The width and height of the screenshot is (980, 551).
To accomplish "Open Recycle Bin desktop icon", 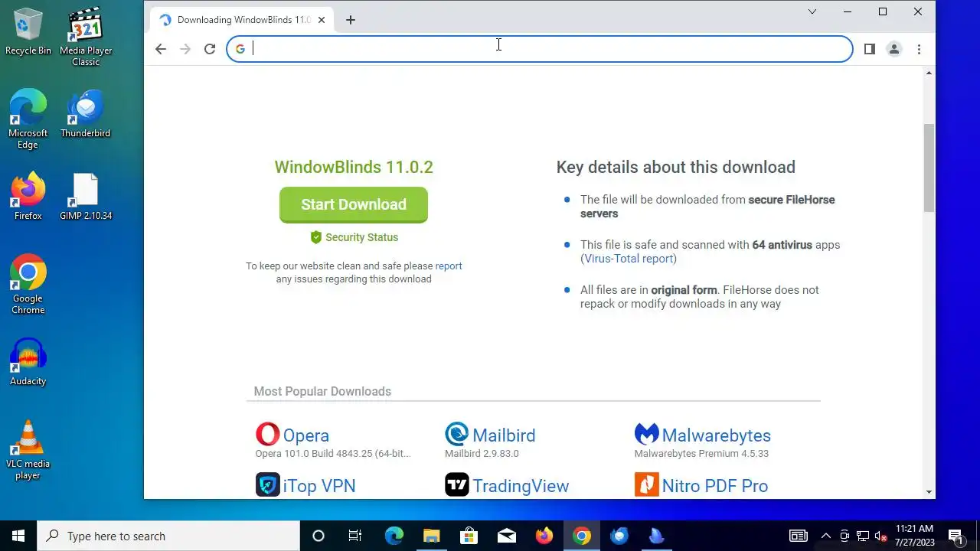I will tap(28, 32).
